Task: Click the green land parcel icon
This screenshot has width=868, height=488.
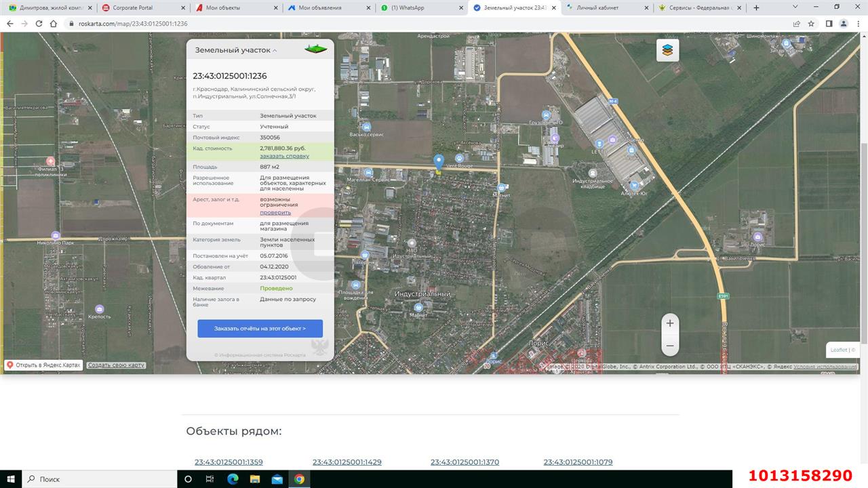Action: click(x=315, y=49)
